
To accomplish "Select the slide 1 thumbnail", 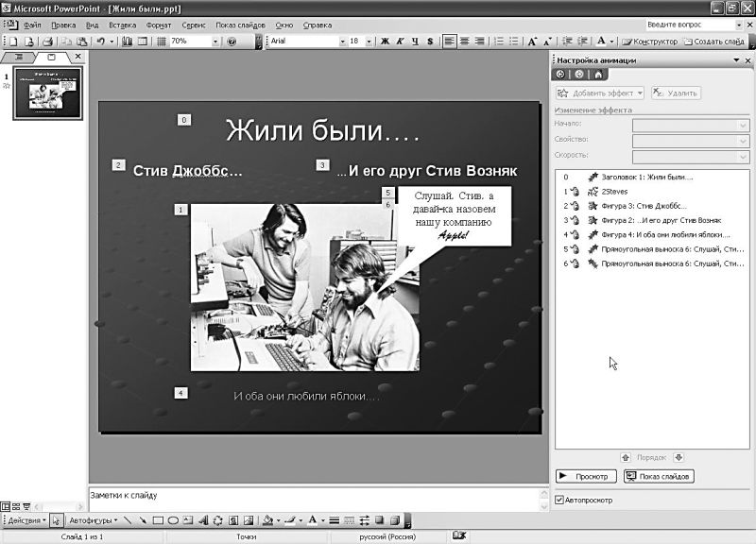I will click(x=47, y=93).
